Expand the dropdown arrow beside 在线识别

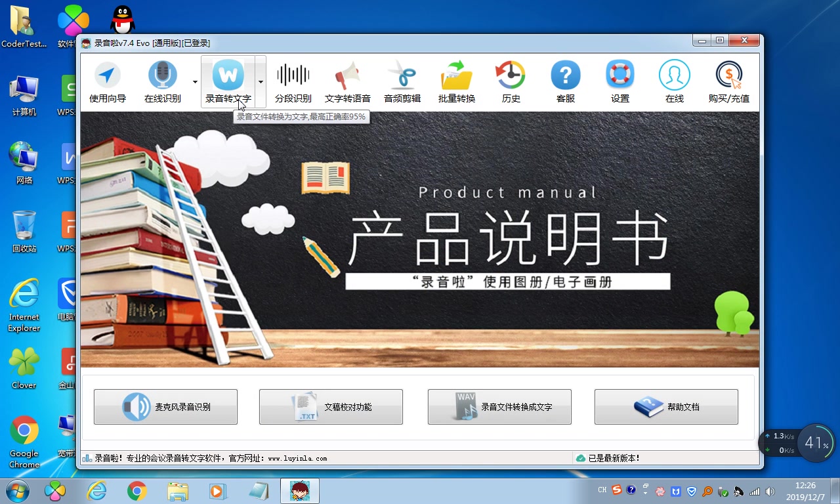[x=195, y=82]
